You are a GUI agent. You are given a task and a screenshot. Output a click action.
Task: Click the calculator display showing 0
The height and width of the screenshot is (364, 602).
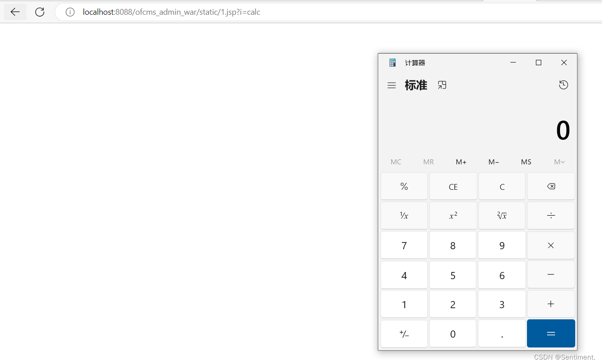(x=563, y=131)
